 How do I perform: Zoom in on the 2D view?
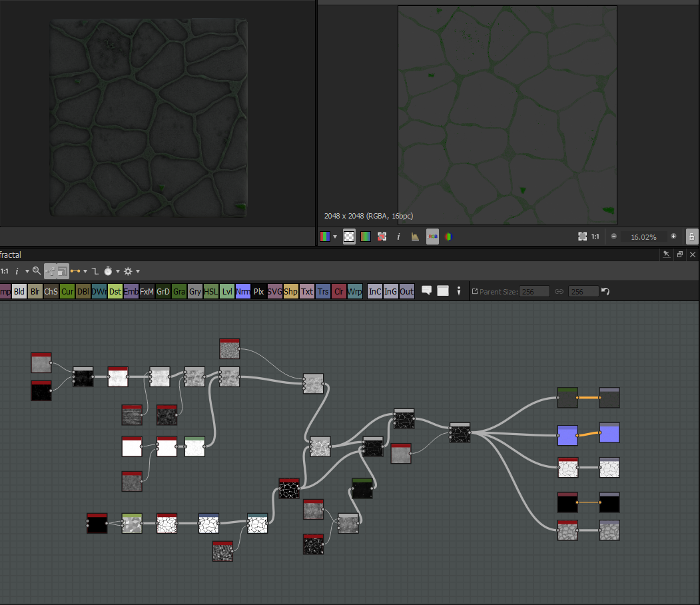(673, 236)
